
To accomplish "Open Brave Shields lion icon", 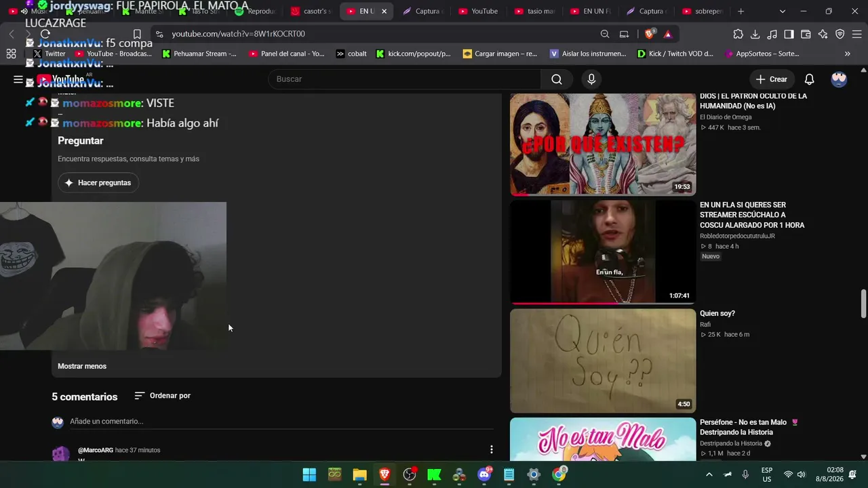I will (650, 34).
